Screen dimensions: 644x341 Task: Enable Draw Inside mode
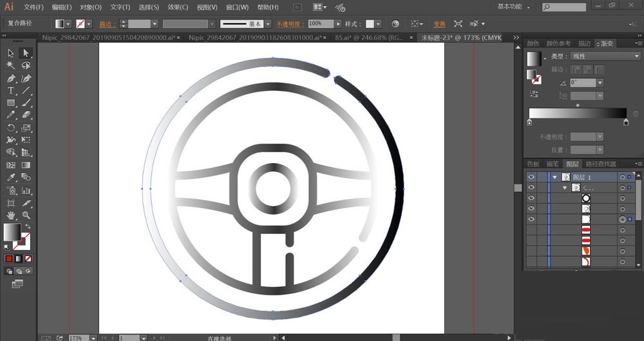(x=28, y=271)
